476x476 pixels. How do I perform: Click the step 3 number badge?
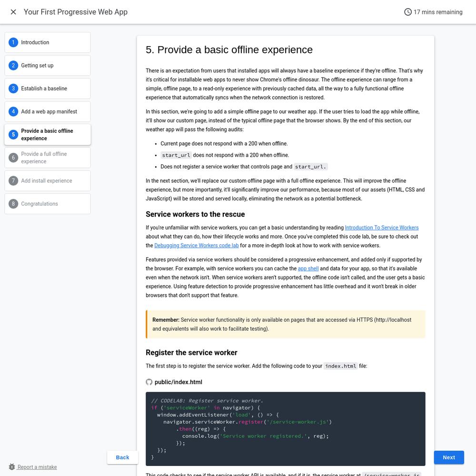point(13,89)
